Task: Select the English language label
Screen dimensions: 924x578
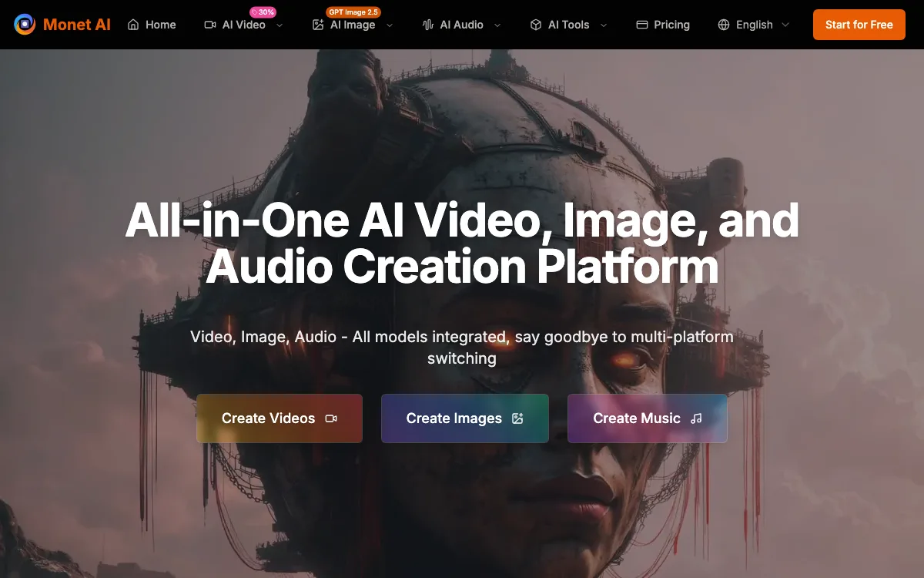Action: (755, 25)
